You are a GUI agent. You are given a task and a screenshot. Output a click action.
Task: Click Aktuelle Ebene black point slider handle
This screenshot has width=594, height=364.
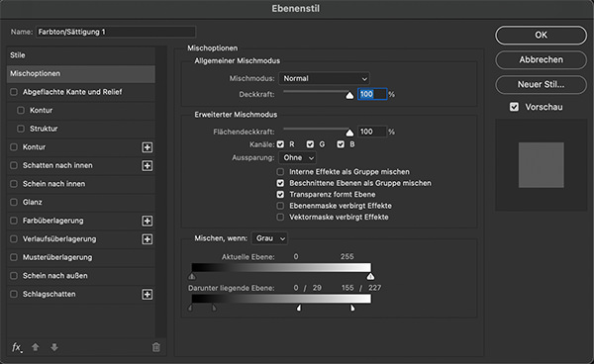point(192,277)
